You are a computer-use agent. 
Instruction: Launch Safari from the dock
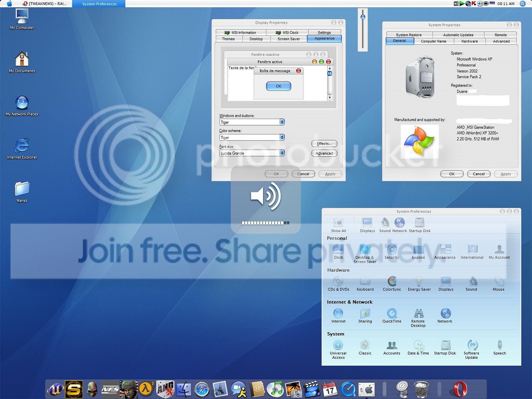click(x=202, y=389)
